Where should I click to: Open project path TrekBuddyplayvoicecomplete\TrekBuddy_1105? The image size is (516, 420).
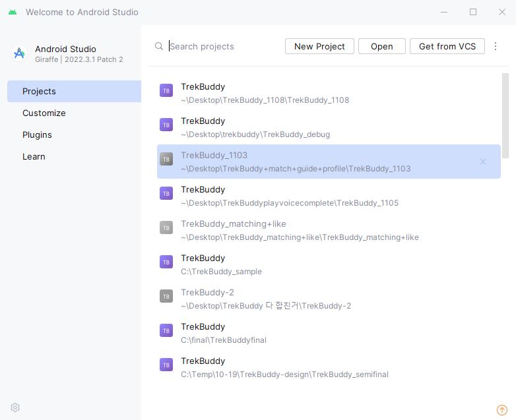point(290,203)
